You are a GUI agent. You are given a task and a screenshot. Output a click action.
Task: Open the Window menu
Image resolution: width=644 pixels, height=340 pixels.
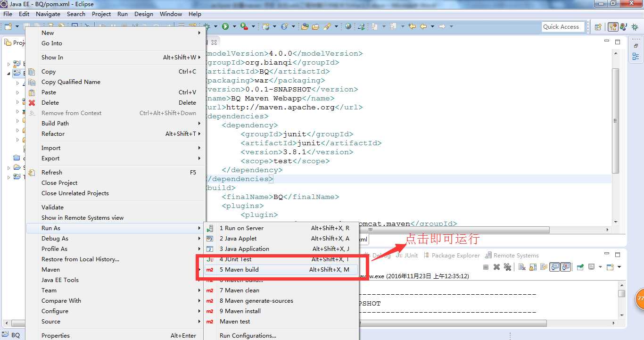pos(171,14)
